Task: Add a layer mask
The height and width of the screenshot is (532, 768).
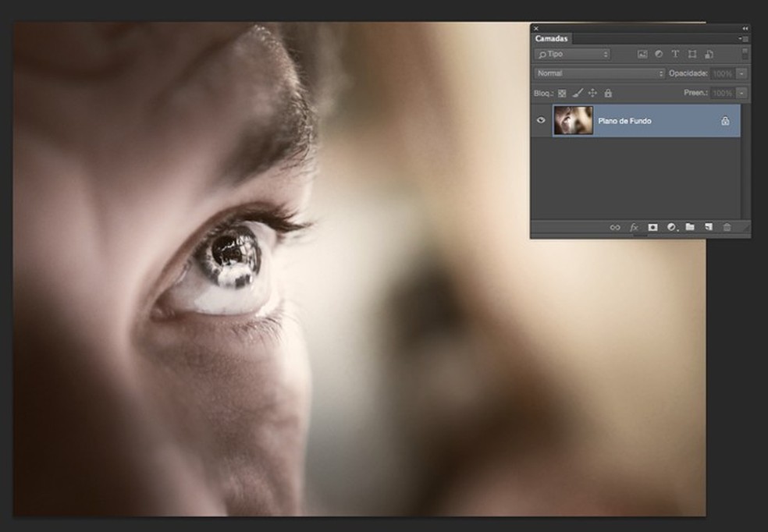Action: click(x=652, y=227)
